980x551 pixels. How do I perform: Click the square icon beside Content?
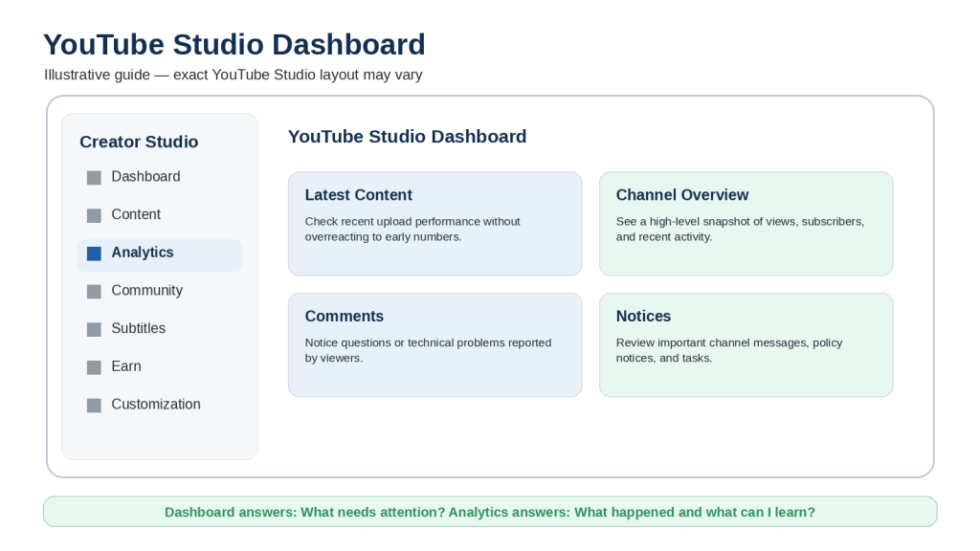[94, 216]
